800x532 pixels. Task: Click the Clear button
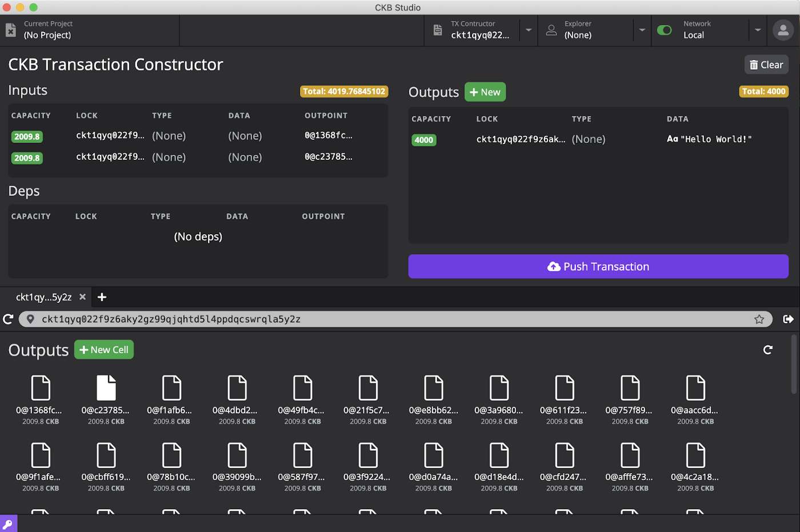point(766,65)
